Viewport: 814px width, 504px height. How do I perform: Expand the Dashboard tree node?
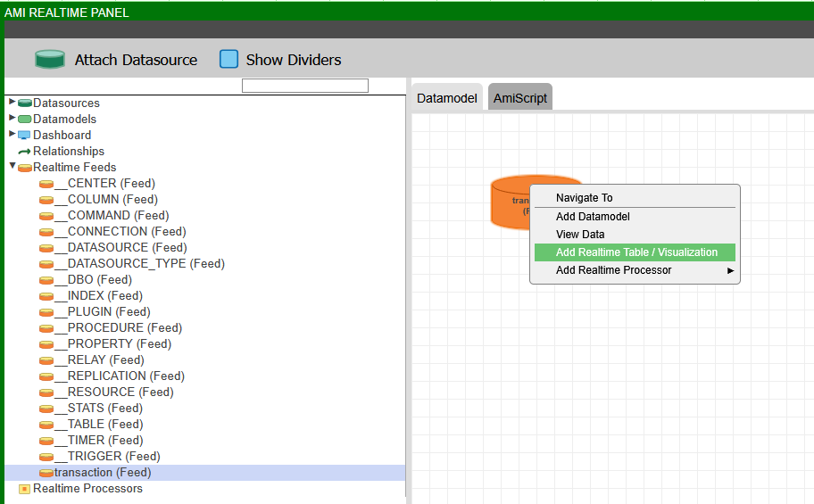click(12, 135)
